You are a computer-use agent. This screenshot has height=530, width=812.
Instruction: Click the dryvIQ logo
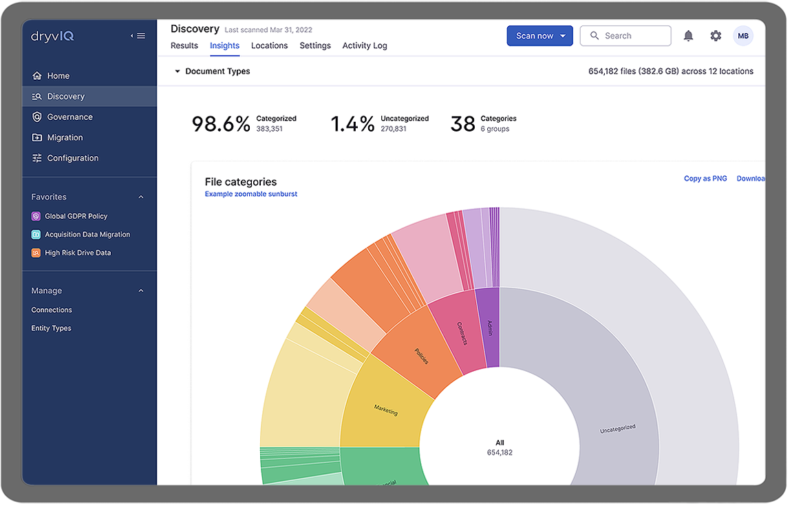pyautogui.click(x=52, y=36)
